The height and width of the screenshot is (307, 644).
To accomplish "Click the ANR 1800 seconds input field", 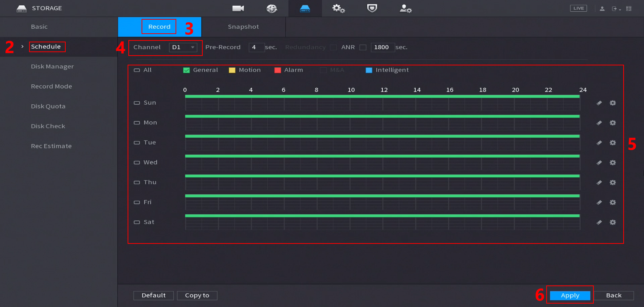I will [x=383, y=47].
